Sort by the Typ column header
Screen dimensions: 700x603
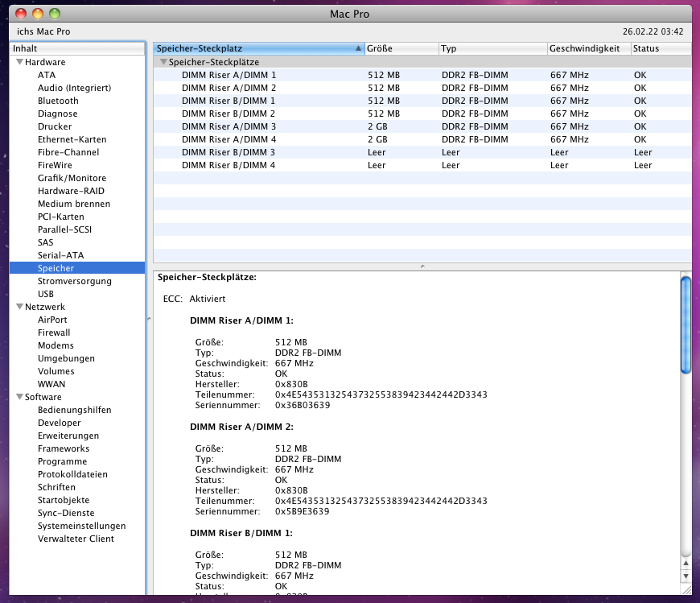493,48
